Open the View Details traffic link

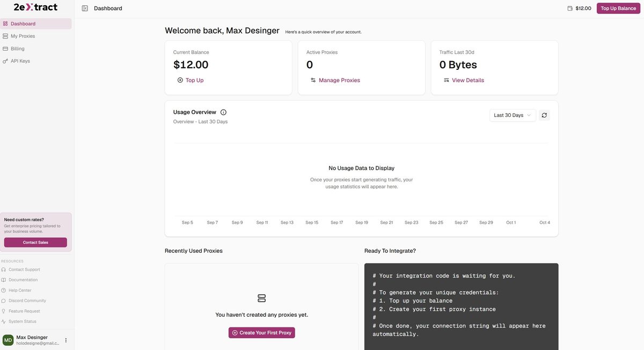(x=464, y=80)
